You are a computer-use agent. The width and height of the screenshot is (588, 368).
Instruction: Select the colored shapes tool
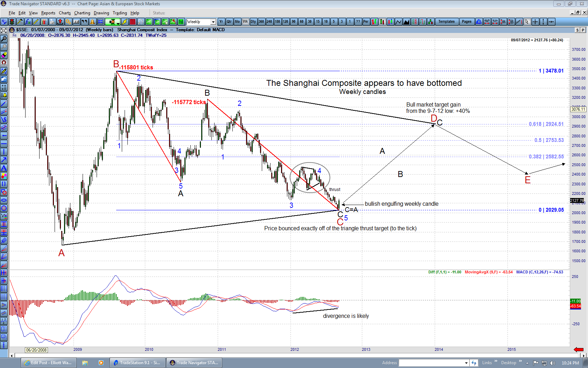[x=4, y=176]
